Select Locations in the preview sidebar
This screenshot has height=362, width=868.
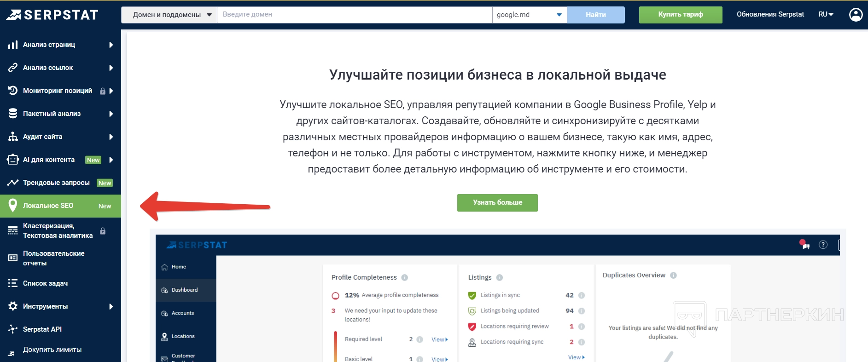[x=186, y=336]
